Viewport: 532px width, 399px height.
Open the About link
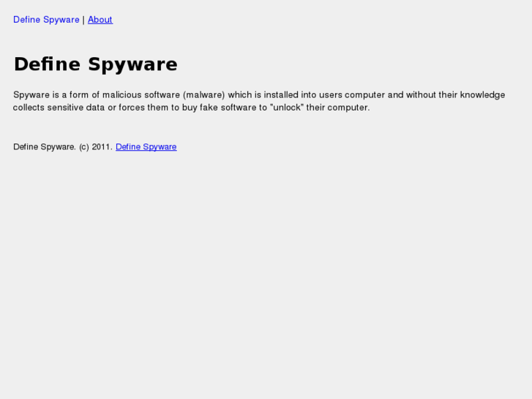point(100,20)
